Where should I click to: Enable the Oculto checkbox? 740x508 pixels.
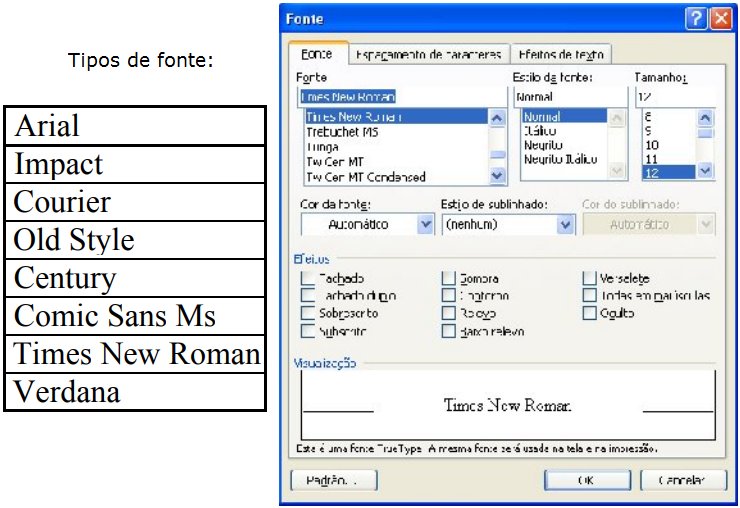tap(590, 313)
